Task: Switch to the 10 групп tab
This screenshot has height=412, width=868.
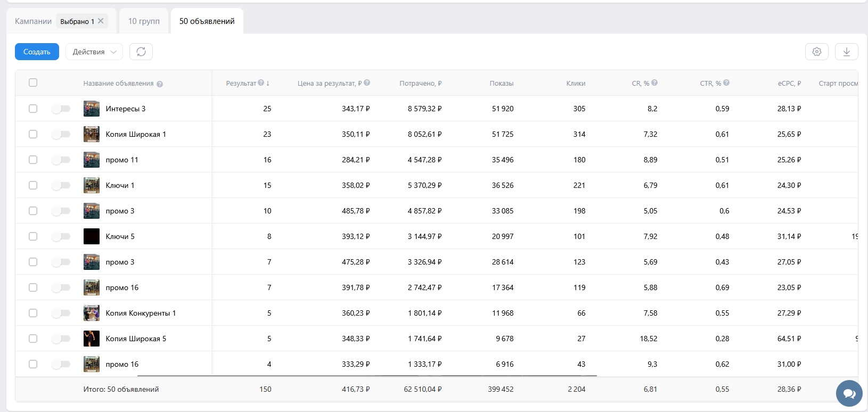Action: pos(144,21)
